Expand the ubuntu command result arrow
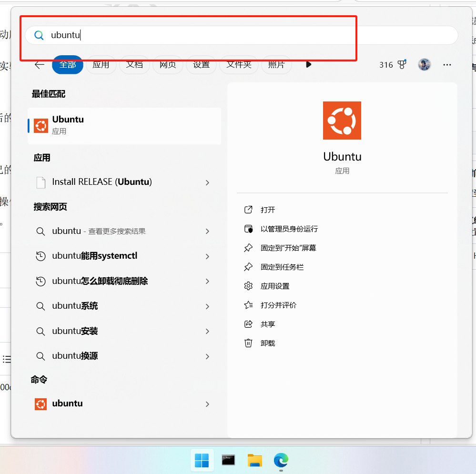Image resolution: width=476 pixels, height=474 pixels. tap(207, 404)
